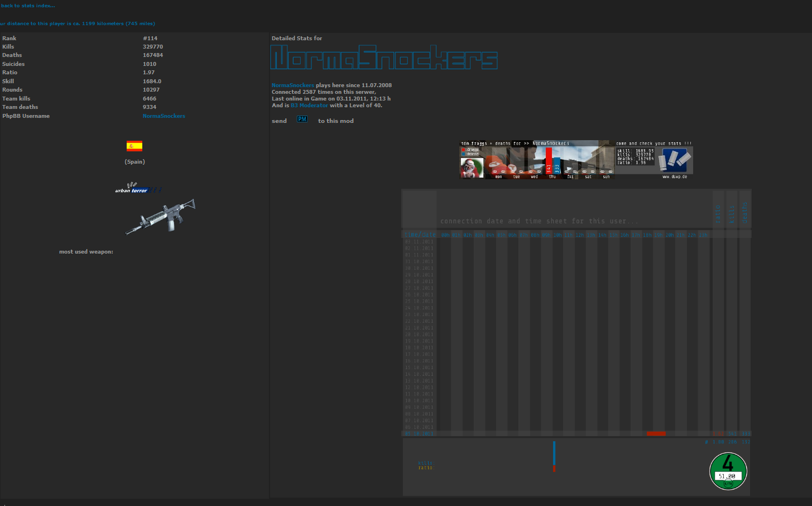Click the red connection bar in timesheet
Viewport: 812px width, 506px height.
click(x=656, y=433)
